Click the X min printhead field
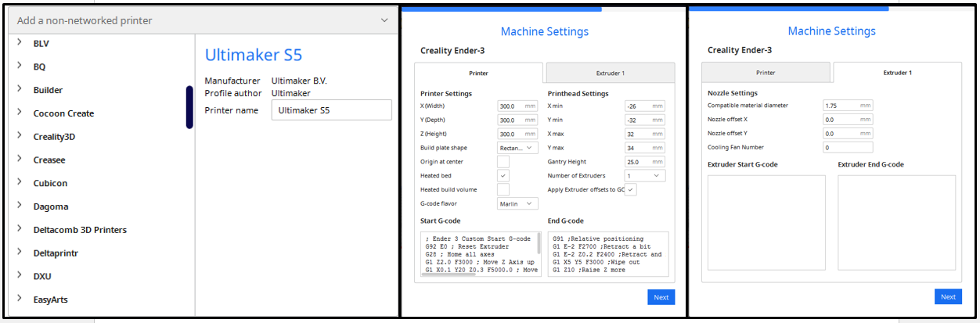This screenshot has width=980, height=323. (x=645, y=106)
